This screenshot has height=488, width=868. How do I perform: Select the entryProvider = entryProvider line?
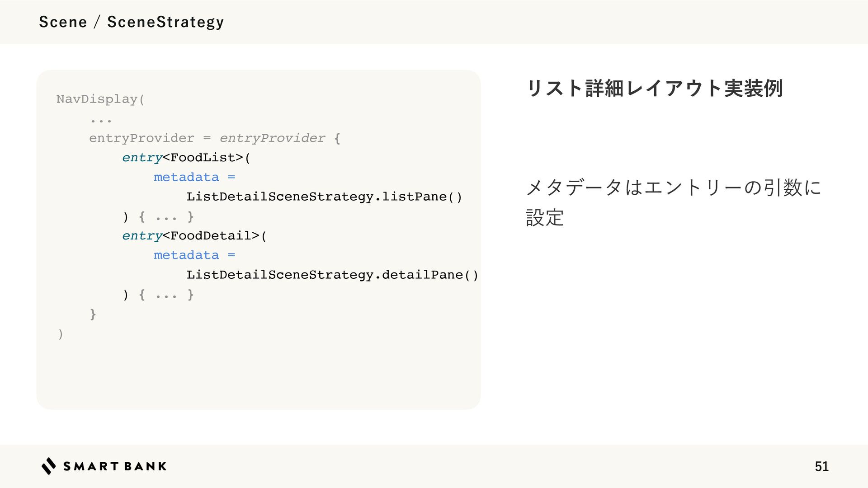coord(215,138)
